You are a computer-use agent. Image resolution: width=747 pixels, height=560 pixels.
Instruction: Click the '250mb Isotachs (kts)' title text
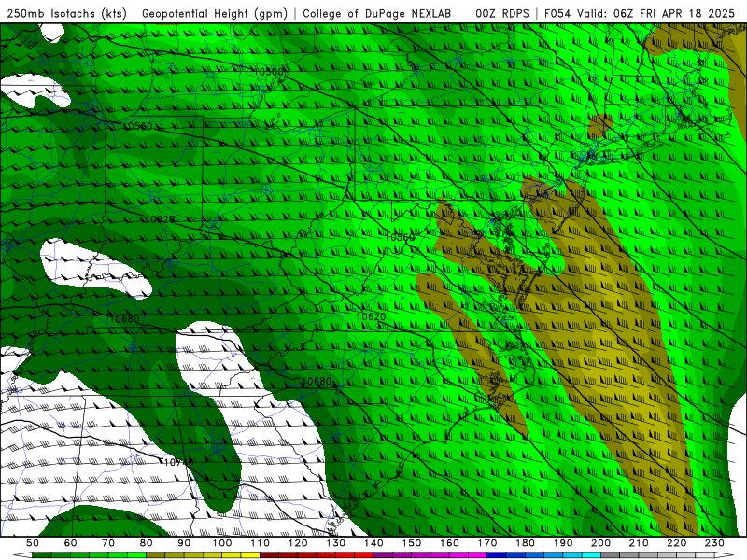67,14
